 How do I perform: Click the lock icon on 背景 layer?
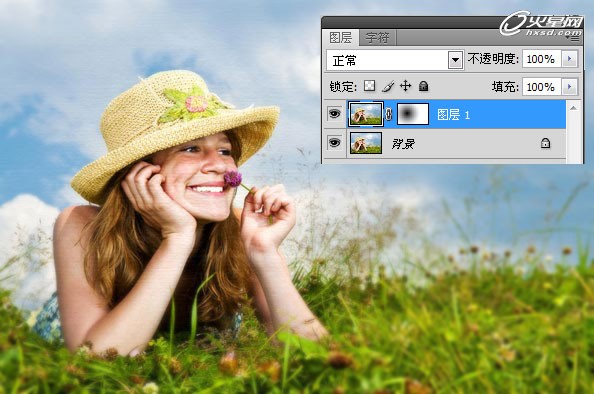point(545,143)
